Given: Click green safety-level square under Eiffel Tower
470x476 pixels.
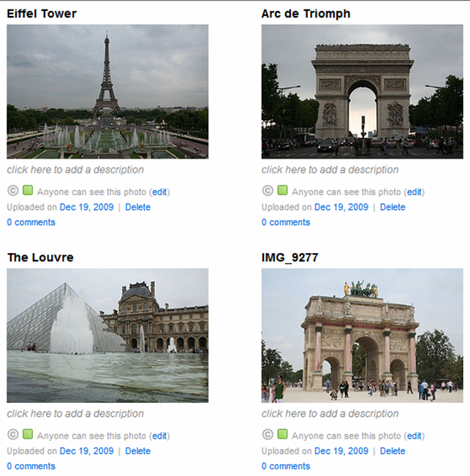Looking at the screenshot, I should (28, 190).
